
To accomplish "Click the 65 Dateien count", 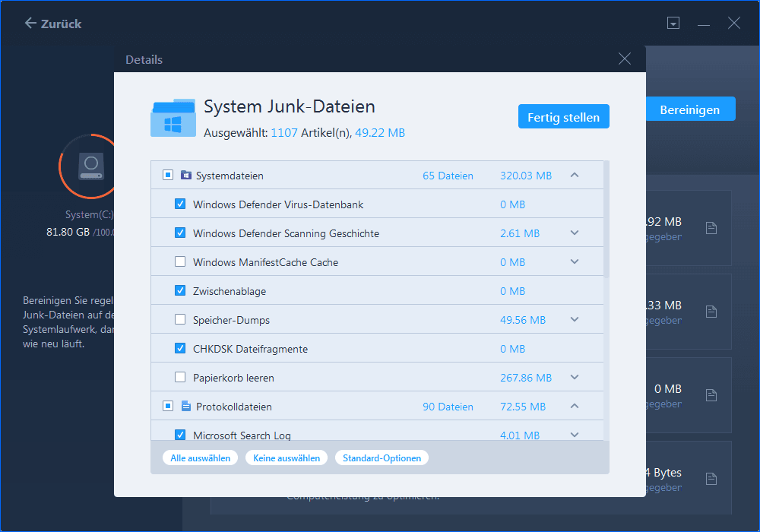I will coord(448,176).
